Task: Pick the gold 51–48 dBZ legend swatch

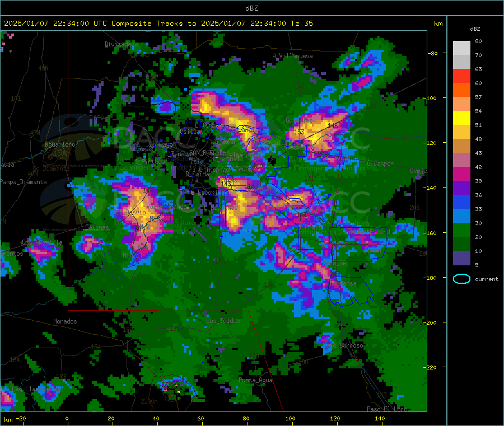Action: pyautogui.click(x=461, y=132)
